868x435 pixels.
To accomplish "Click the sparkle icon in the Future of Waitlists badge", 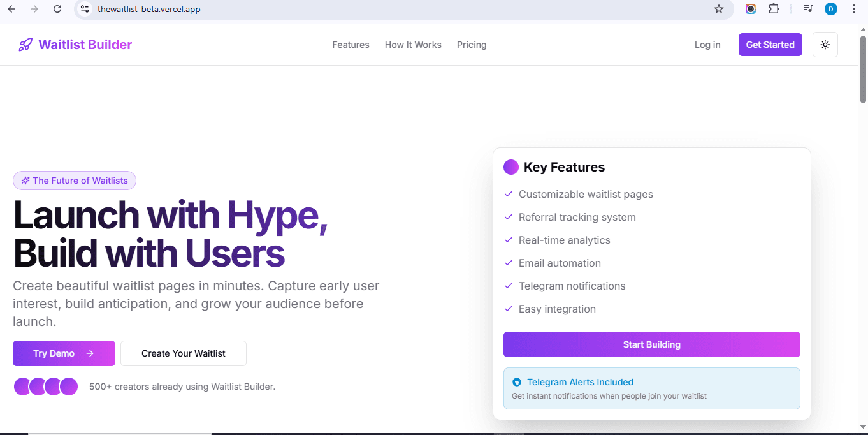I will (25, 181).
